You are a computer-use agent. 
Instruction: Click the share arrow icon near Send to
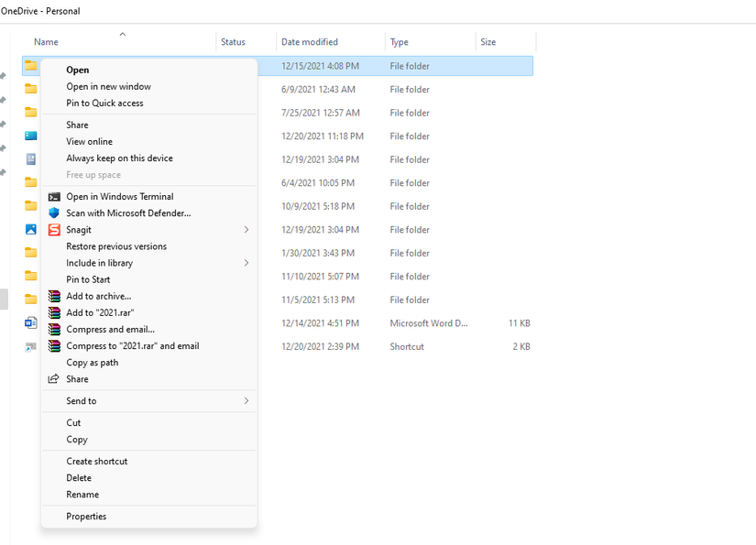pyautogui.click(x=53, y=379)
